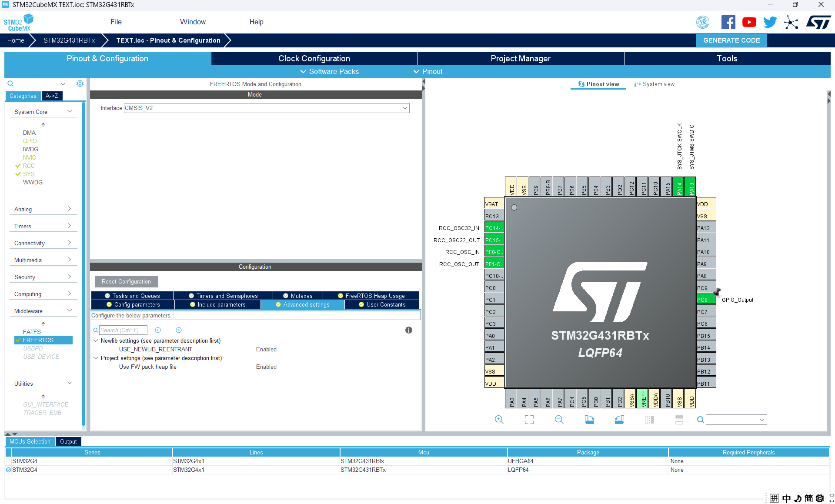
Task: Click the parameter search field
Action: [123, 330]
